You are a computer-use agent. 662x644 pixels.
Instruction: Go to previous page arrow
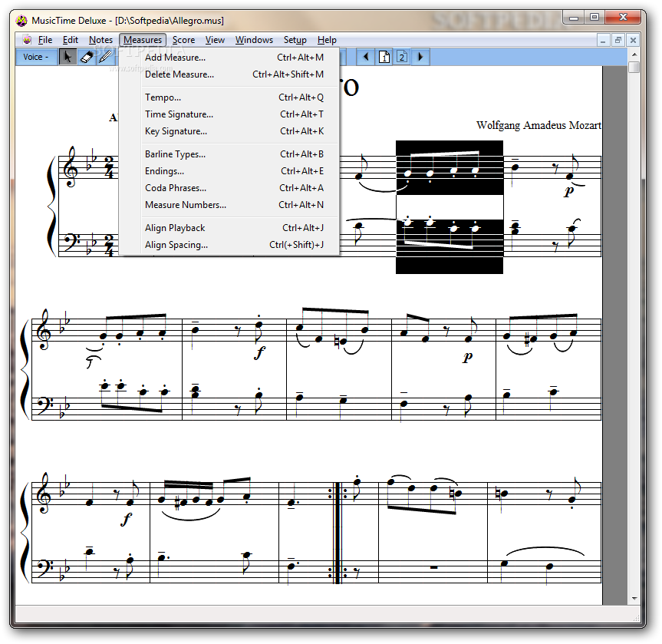click(366, 57)
